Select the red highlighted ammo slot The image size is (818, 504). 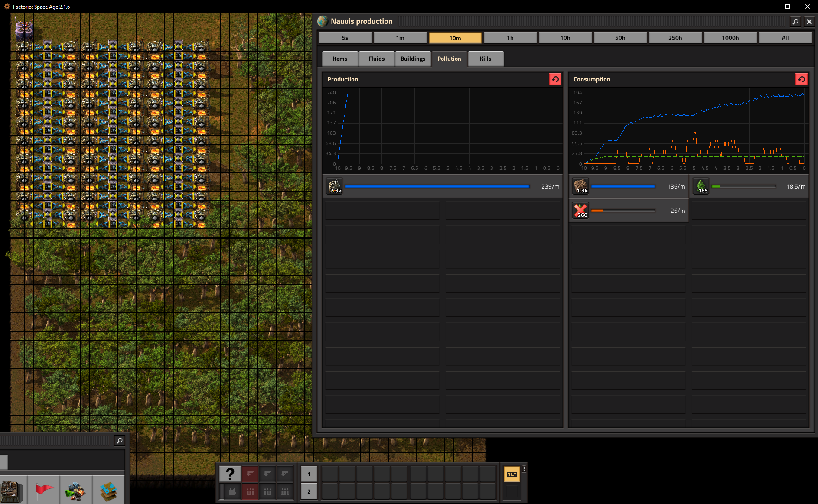(250, 491)
